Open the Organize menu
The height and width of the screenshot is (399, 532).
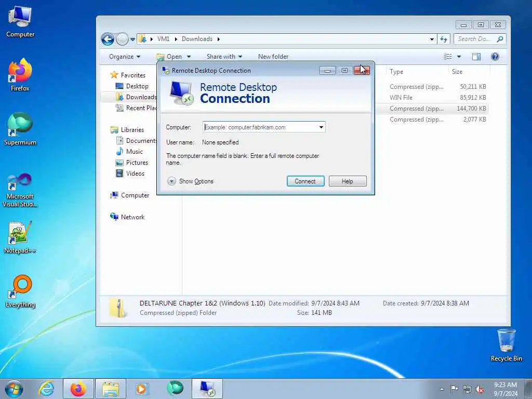pyautogui.click(x=125, y=57)
